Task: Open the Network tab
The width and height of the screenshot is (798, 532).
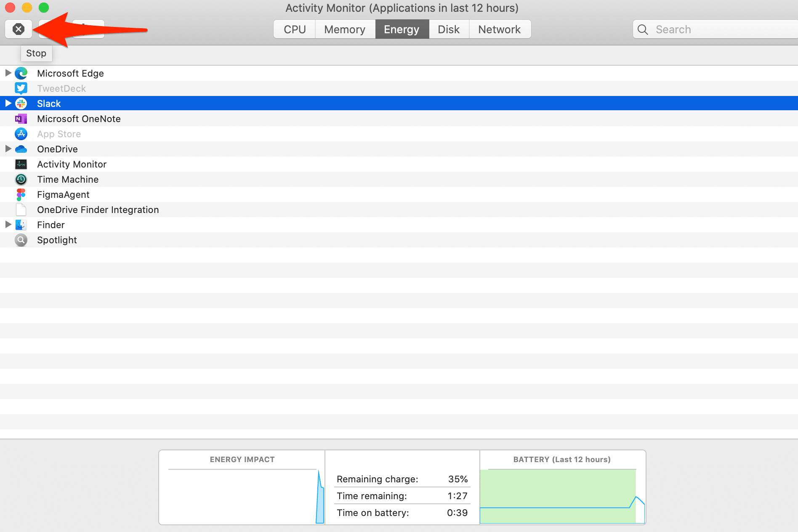Action: [499, 29]
